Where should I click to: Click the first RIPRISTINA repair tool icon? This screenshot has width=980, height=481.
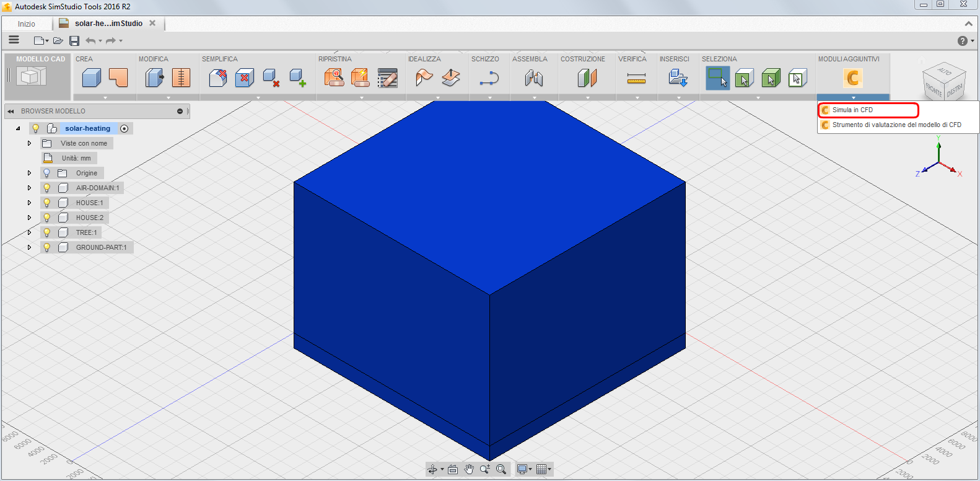[x=335, y=78]
